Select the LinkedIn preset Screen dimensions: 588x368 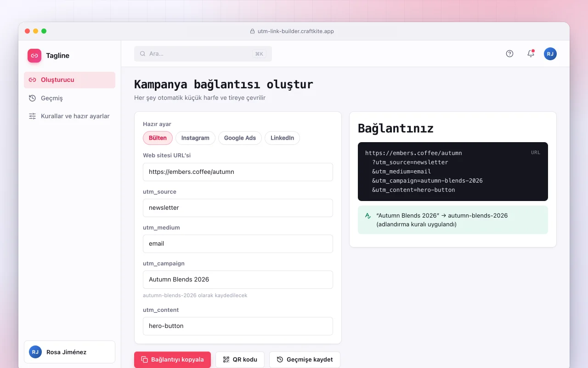[282, 138]
